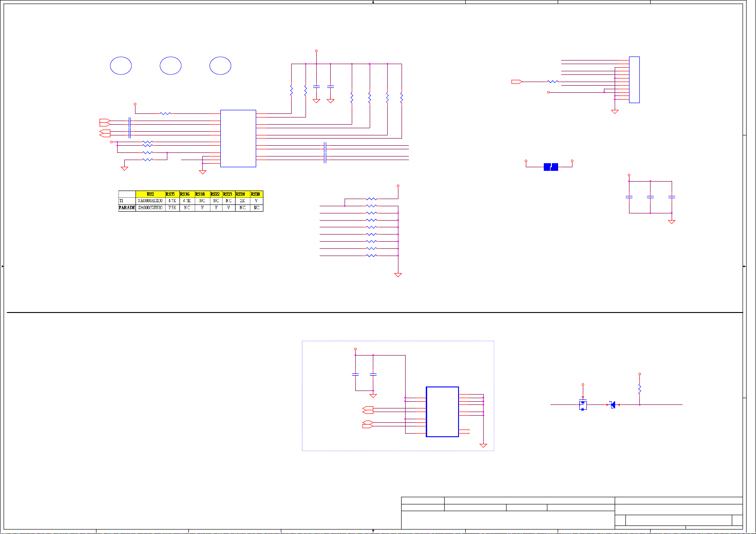Image resolution: width=756 pixels, height=534 pixels.
Task: Select the tall connector block at top right
Action: [x=634, y=80]
